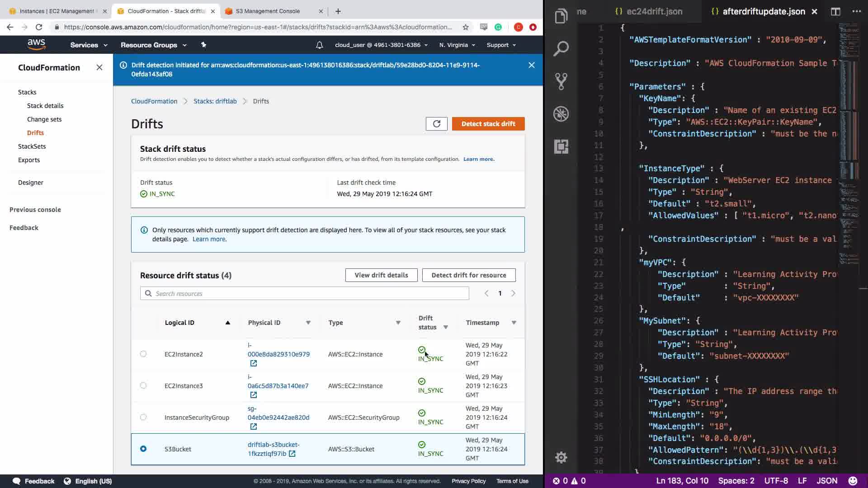Open VS Code manage gear icon
868x488 pixels.
click(x=561, y=457)
